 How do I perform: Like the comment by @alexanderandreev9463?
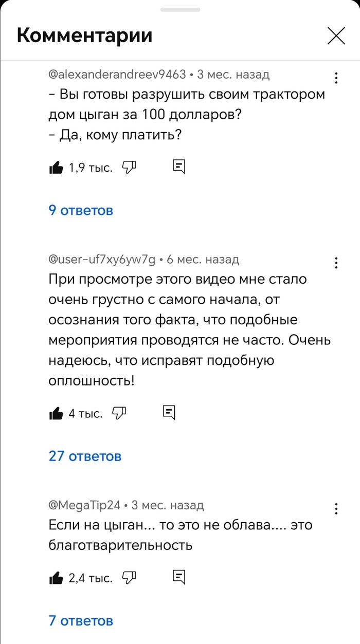(x=56, y=167)
